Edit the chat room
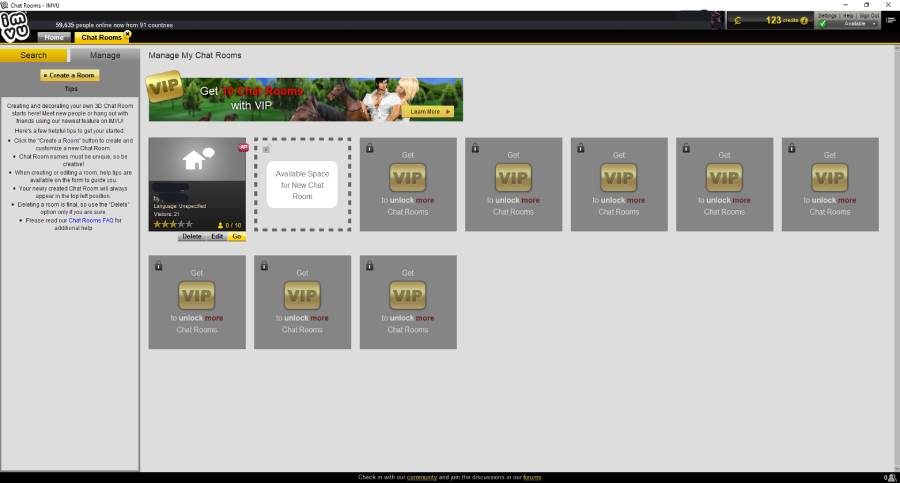 click(x=217, y=237)
